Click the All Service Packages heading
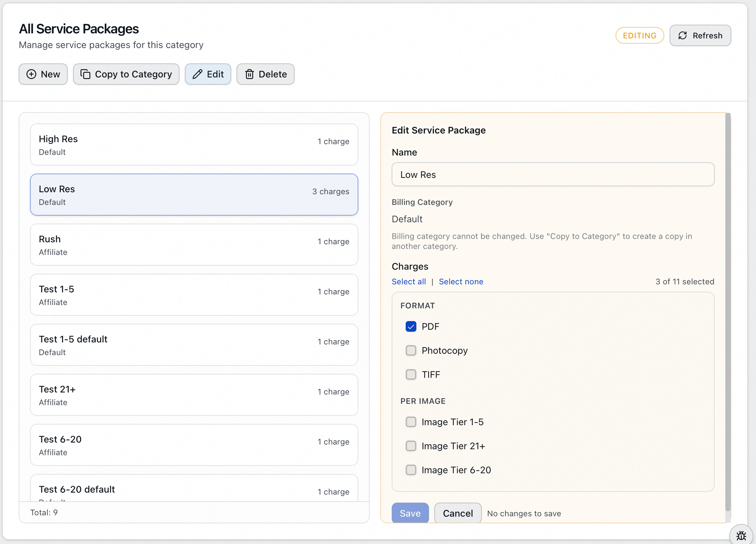This screenshot has height=544, width=756. 79,29
